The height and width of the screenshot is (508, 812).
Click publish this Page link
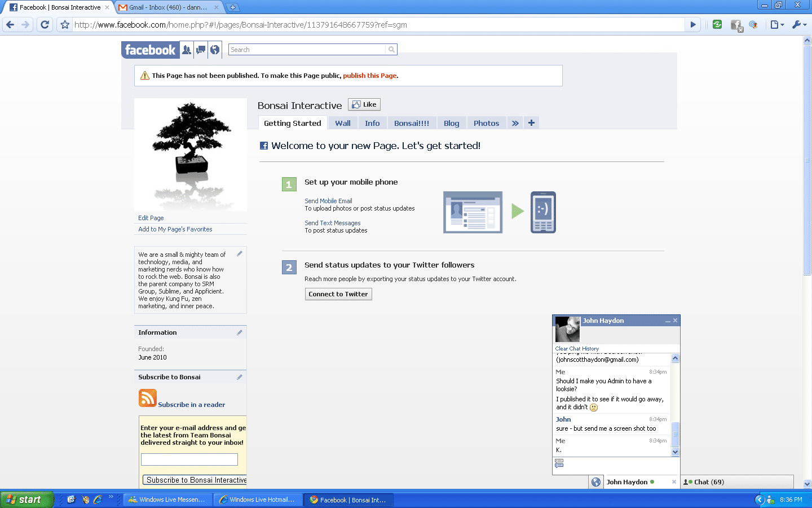[370, 76]
